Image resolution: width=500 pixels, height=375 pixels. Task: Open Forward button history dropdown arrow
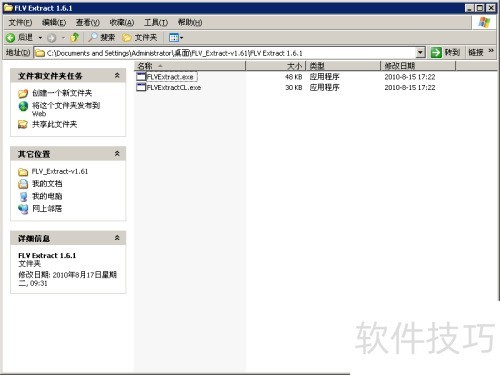pyautogui.click(x=63, y=38)
